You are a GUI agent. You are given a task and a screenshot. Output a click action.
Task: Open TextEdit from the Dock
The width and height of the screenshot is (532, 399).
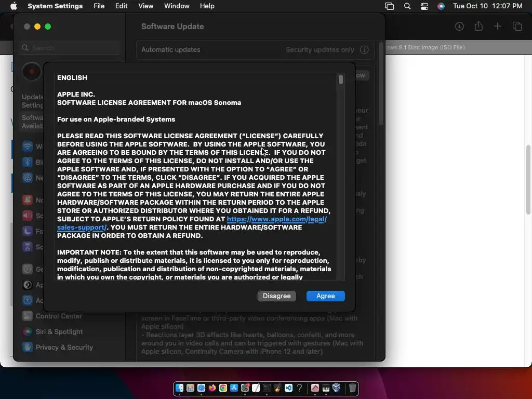tap(256, 388)
